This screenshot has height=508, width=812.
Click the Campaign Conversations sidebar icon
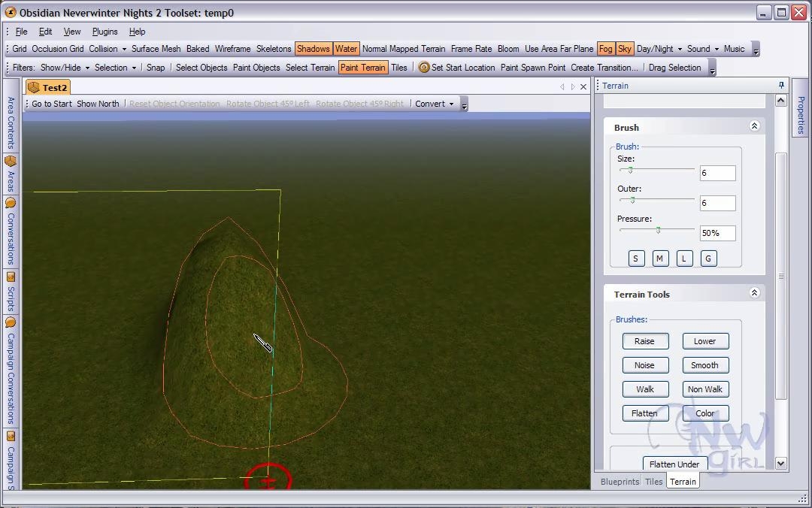(x=11, y=323)
